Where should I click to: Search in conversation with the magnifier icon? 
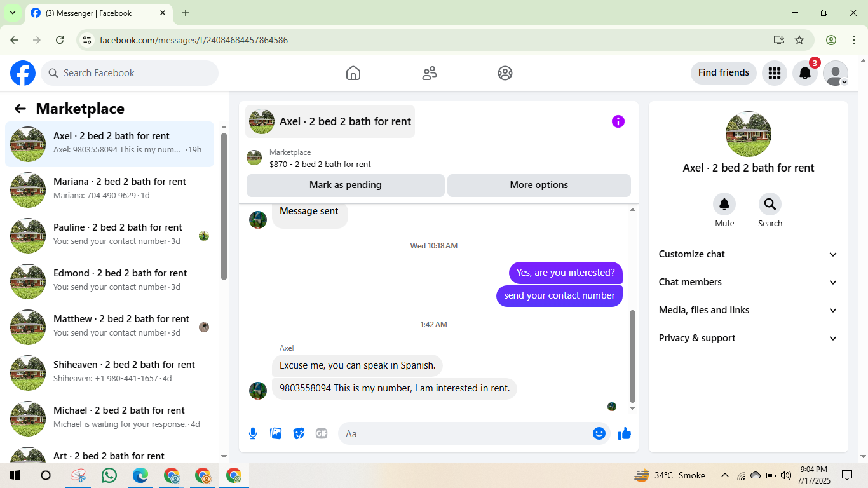click(770, 204)
